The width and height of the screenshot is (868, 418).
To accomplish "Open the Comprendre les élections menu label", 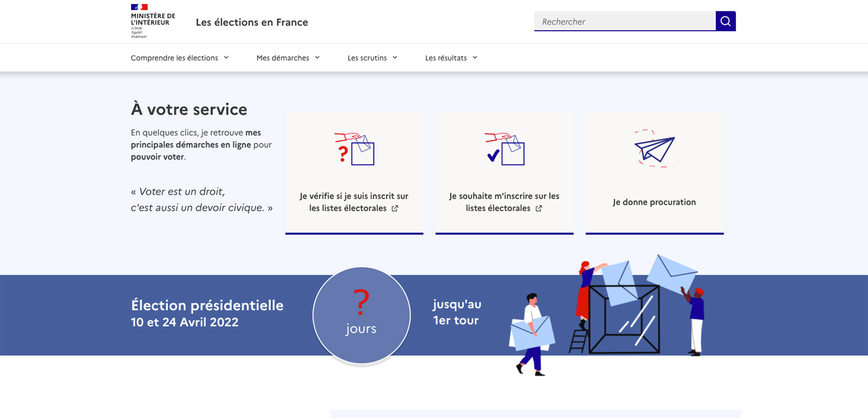I will [x=174, y=58].
